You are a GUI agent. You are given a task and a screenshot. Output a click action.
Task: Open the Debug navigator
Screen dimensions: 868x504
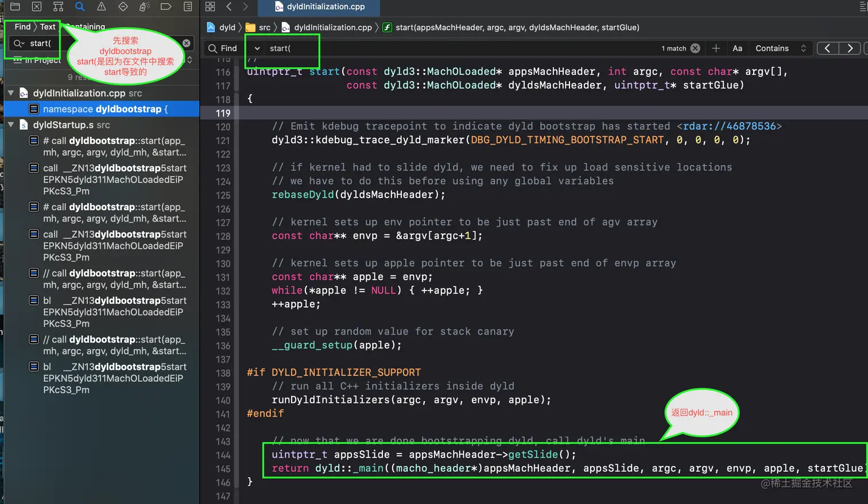tap(145, 7)
